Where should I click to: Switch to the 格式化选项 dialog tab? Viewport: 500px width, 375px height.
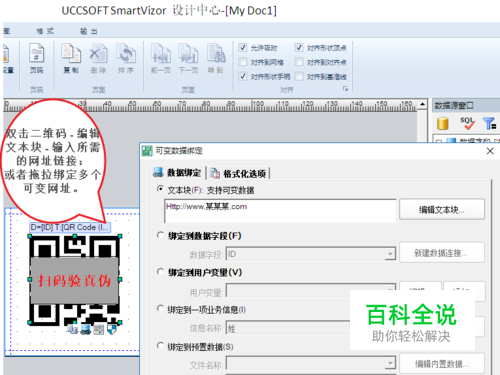(238, 173)
